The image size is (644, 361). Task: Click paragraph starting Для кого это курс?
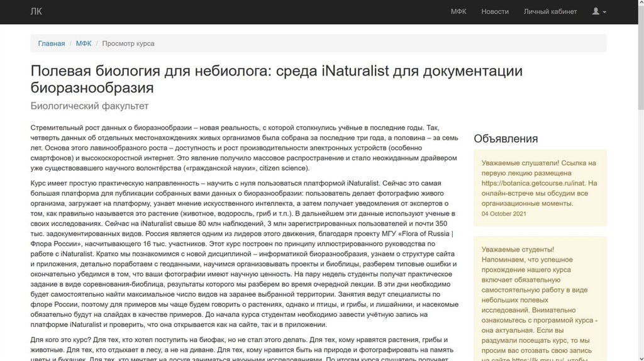242,349
